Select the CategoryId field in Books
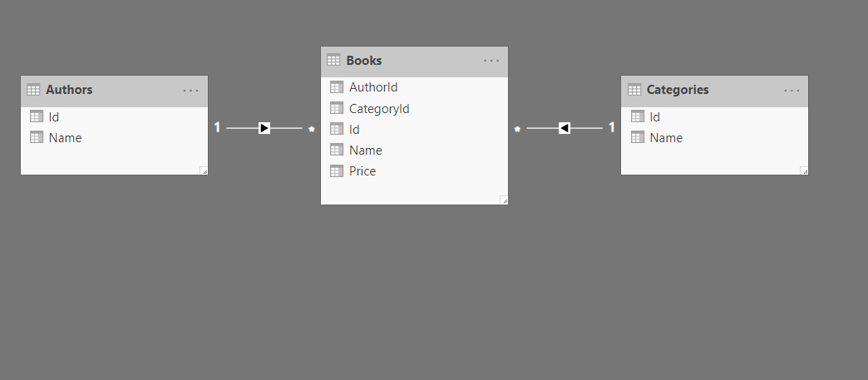This screenshot has height=380, width=868. tap(379, 108)
